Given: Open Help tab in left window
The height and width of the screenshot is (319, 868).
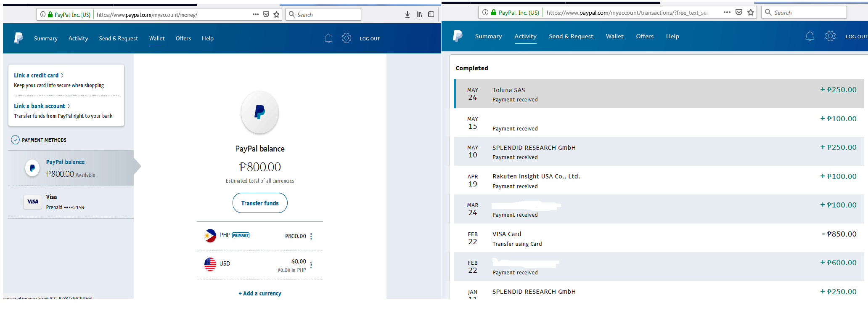Looking at the screenshot, I should (x=208, y=38).
